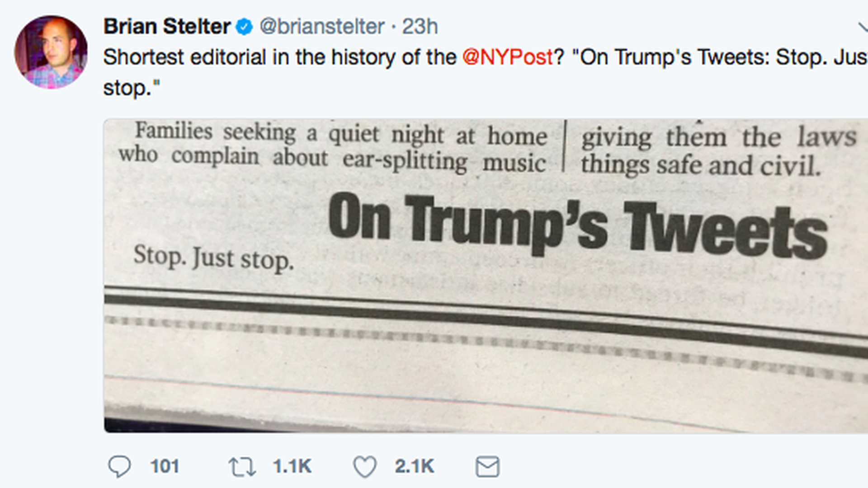
Task: Open the @NYPost mention link
Action: click(x=508, y=57)
